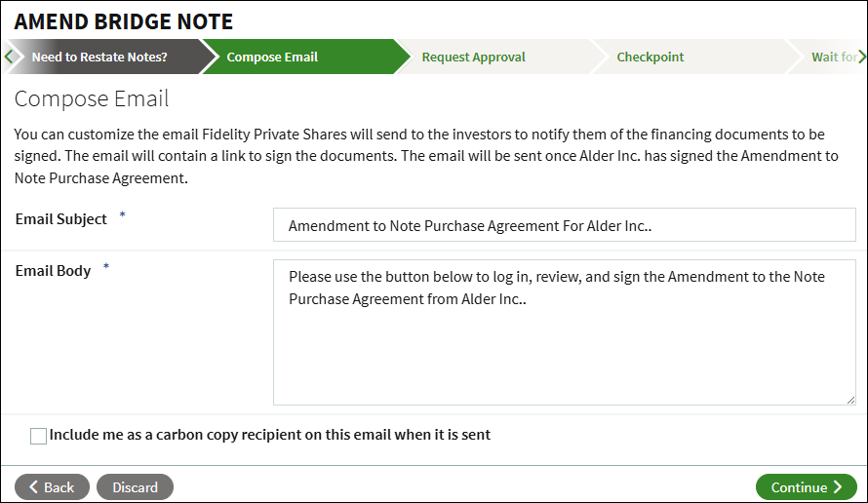The height and width of the screenshot is (503, 868).
Task: Select the Compose Email step
Action: pos(272,58)
